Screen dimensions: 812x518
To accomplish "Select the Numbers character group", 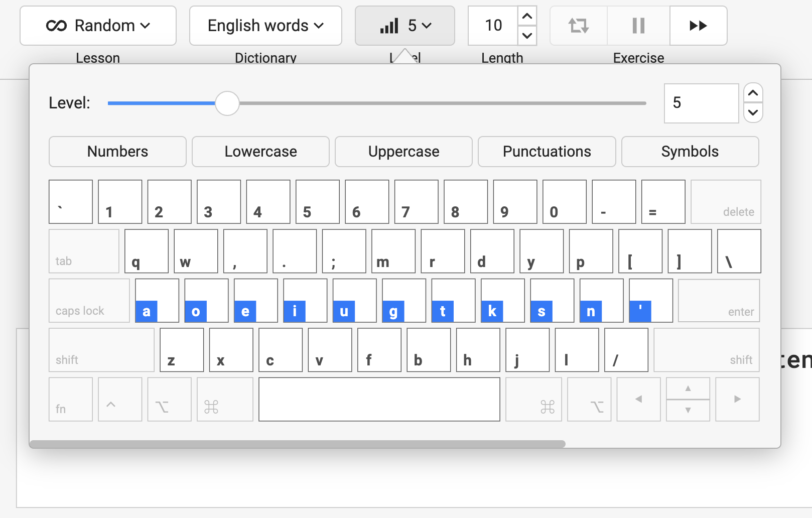I will (117, 152).
